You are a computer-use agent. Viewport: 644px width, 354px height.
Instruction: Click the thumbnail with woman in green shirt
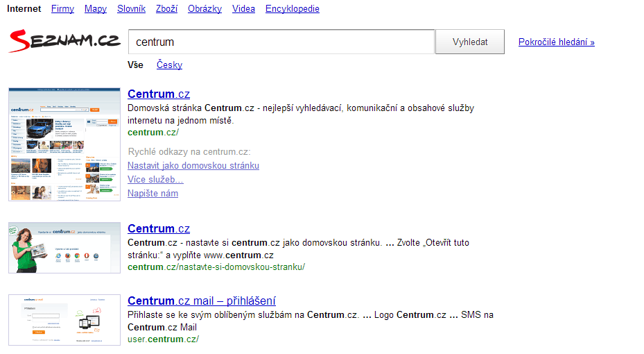(x=64, y=248)
